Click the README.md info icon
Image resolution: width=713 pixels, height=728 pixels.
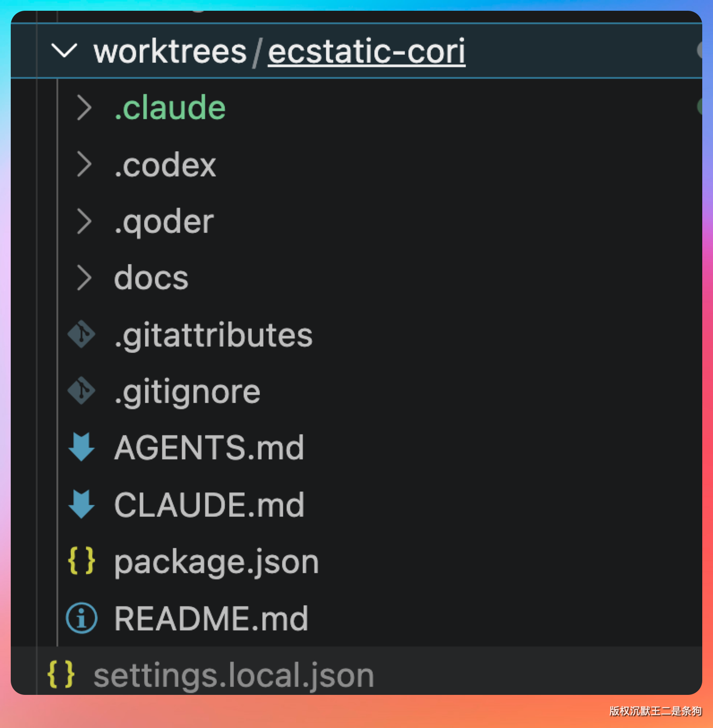[x=82, y=618]
